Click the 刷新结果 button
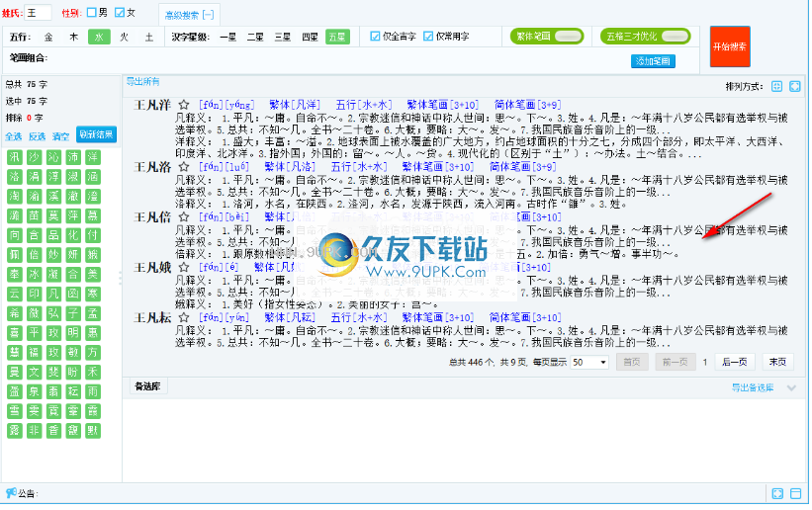This screenshot has height=510, width=812. pos(96,134)
